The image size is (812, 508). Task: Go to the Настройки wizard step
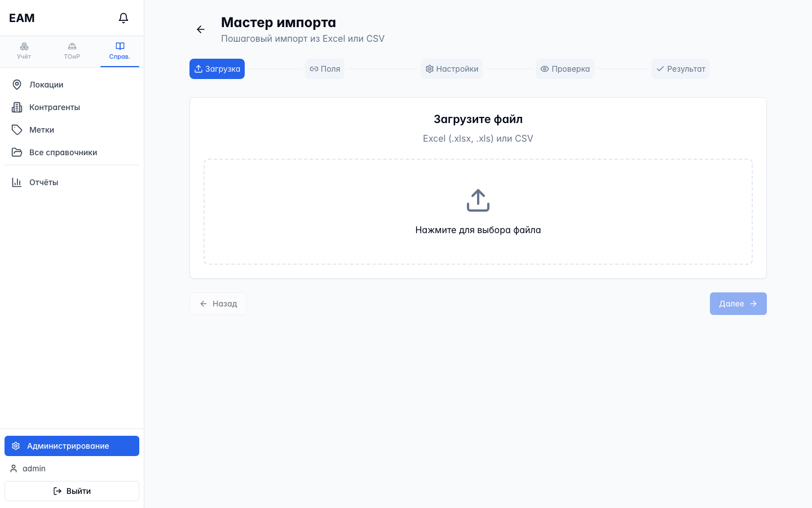(x=452, y=69)
